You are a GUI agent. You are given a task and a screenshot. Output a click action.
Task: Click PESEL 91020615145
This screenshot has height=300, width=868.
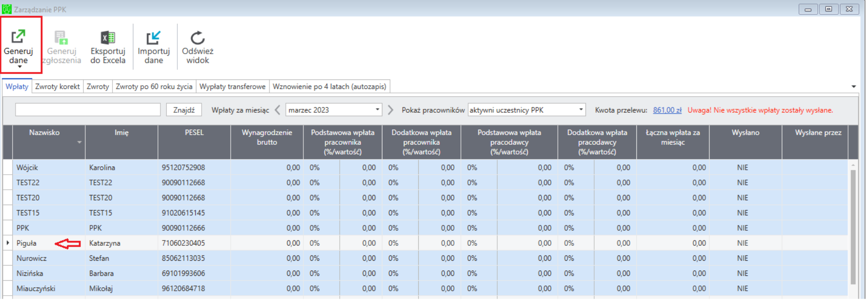(x=183, y=212)
